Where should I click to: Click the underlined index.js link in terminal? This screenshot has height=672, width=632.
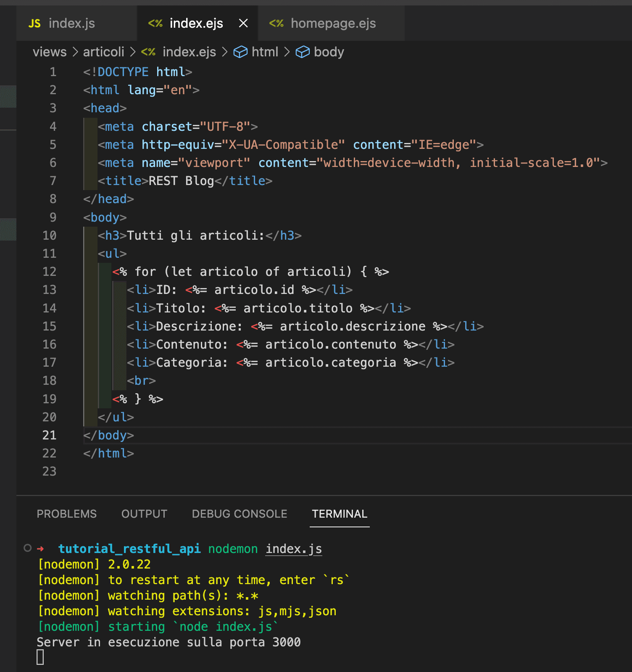[294, 549]
